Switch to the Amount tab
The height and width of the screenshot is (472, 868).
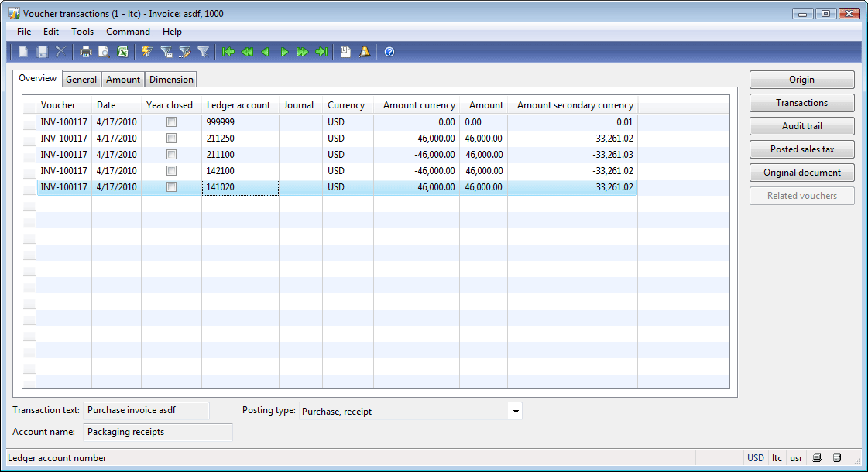pyautogui.click(x=123, y=80)
